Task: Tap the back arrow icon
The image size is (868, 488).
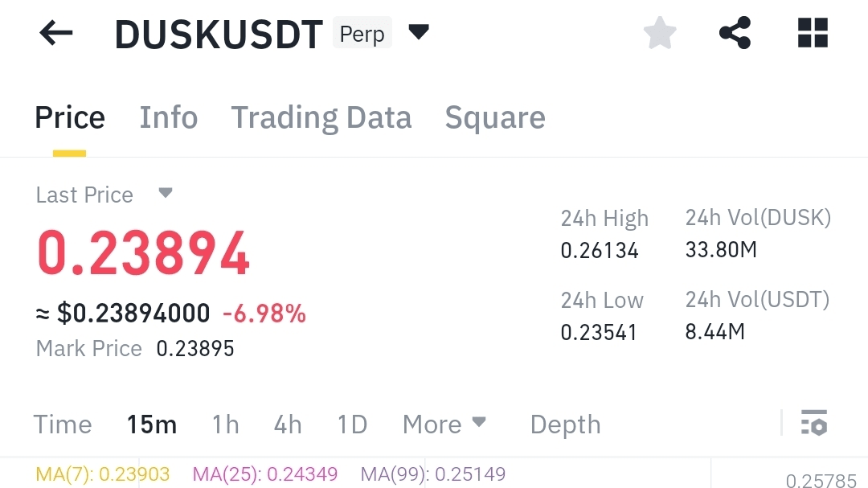Action: [56, 33]
